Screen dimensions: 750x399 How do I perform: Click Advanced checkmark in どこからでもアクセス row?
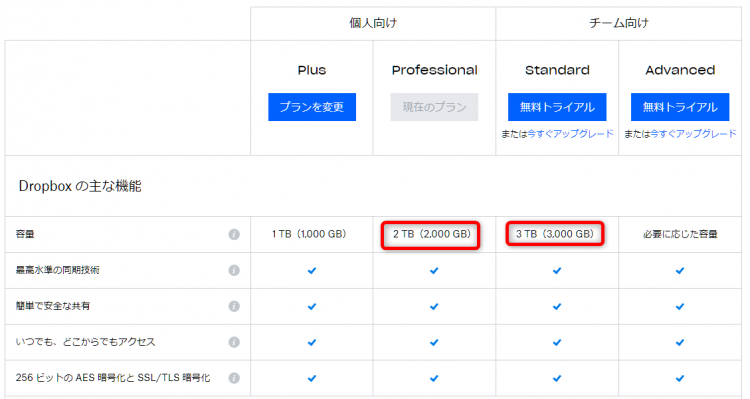[x=680, y=343]
